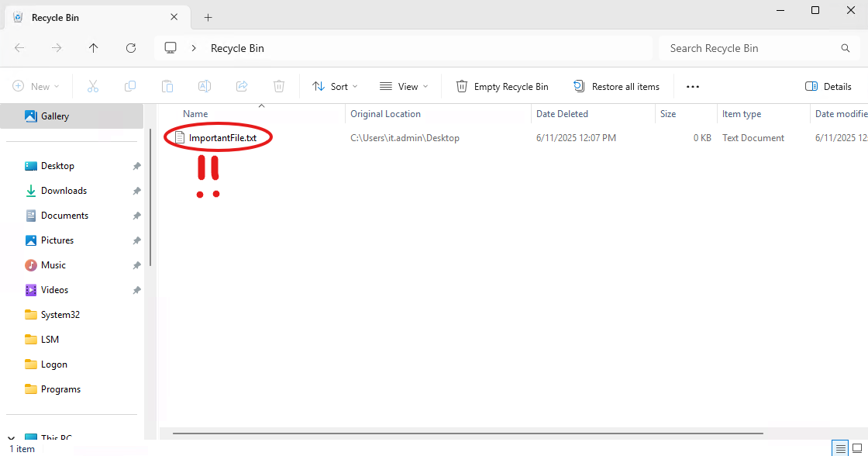The width and height of the screenshot is (868, 456).
Task: Toggle the Details pane button
Action: 828,86
